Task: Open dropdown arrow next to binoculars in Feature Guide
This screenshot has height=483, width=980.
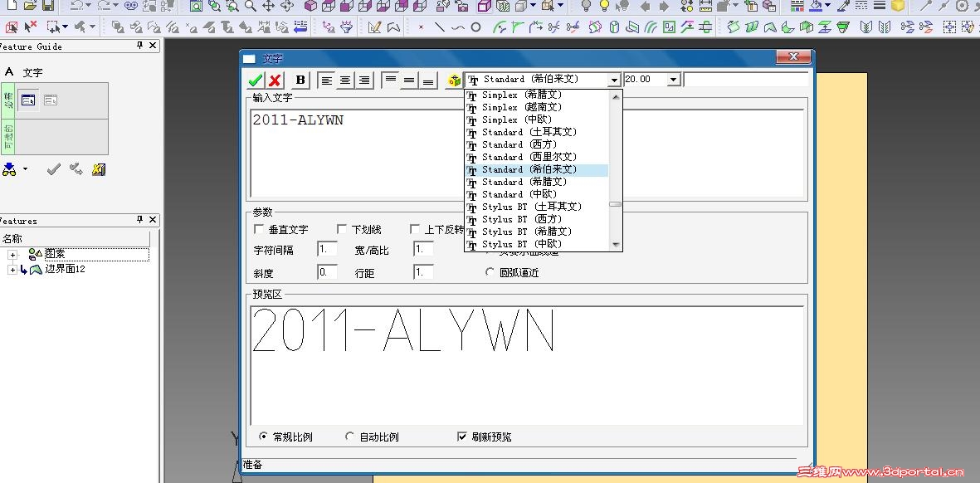Action: 25,169
